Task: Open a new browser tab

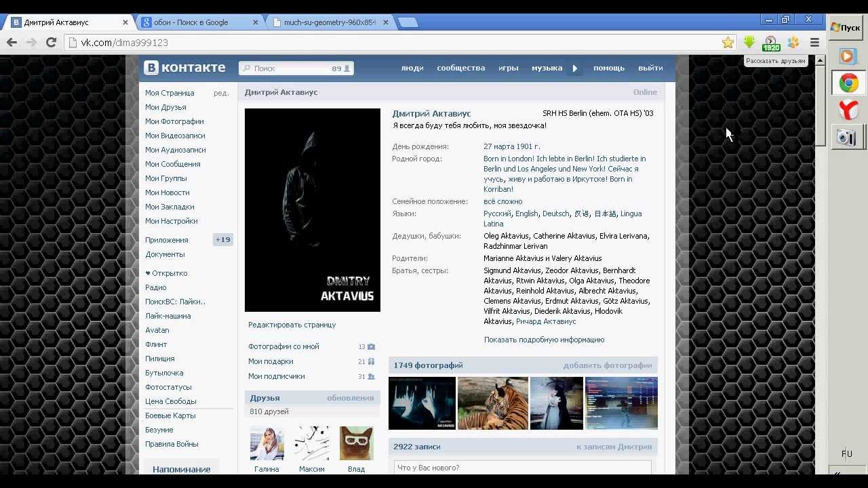Action: (408, 22)
